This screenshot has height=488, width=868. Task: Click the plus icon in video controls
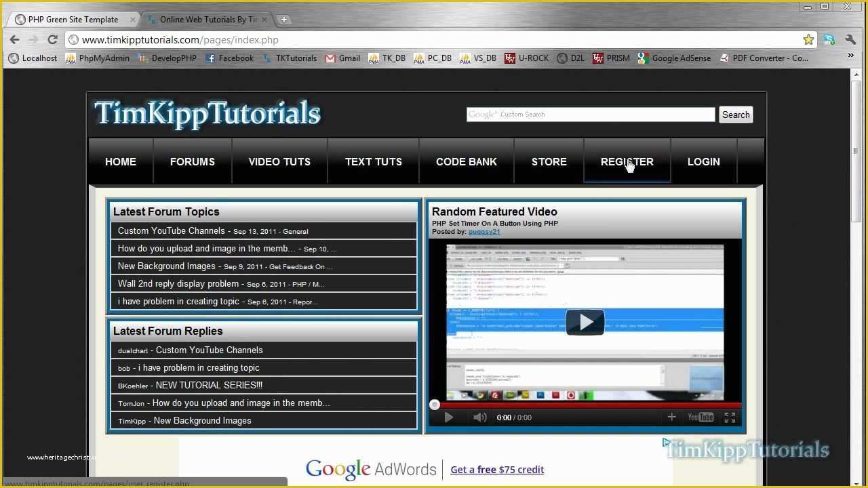(671, 418)
